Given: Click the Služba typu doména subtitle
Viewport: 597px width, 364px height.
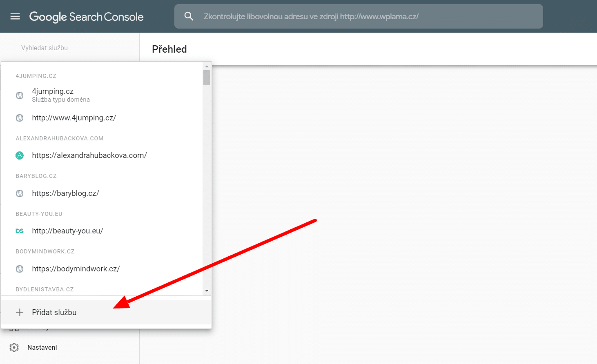Looking at the screenshot, I should point(61,100).
